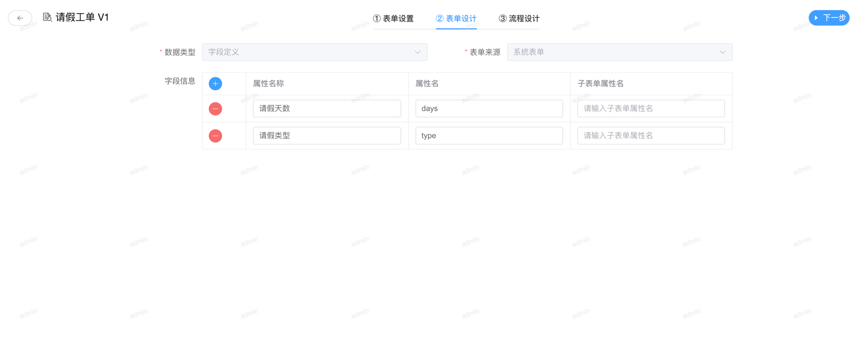
Task: Delete the 请假类型 field row
Action: tap(215, 136)
